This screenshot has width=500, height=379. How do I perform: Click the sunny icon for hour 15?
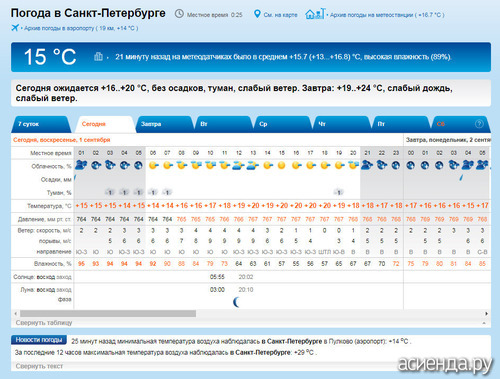[x=282, y=165]
